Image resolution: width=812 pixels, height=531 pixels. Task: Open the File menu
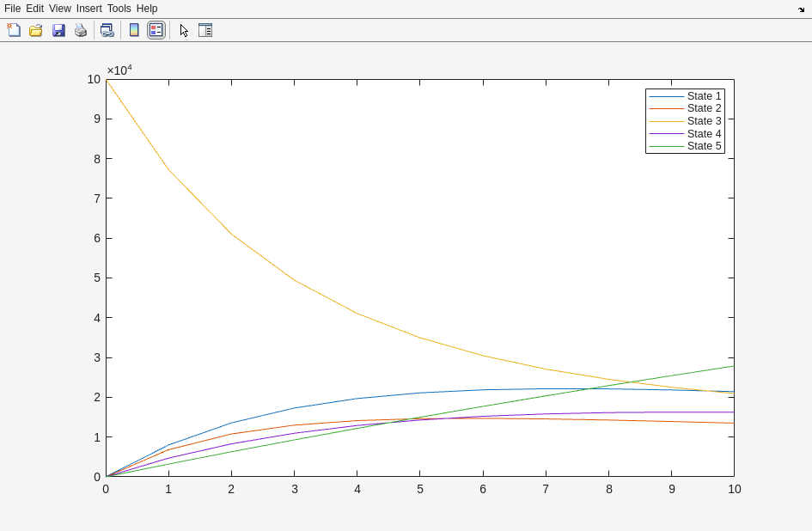(12, 9)
